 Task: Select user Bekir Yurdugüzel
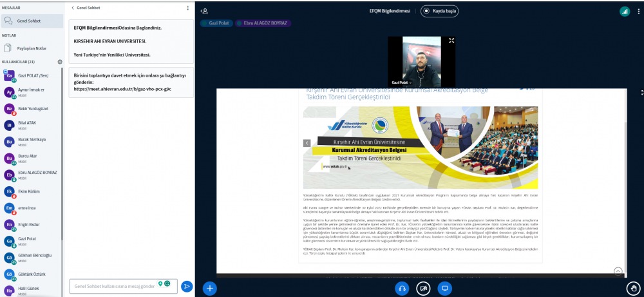tap(32, 109)
